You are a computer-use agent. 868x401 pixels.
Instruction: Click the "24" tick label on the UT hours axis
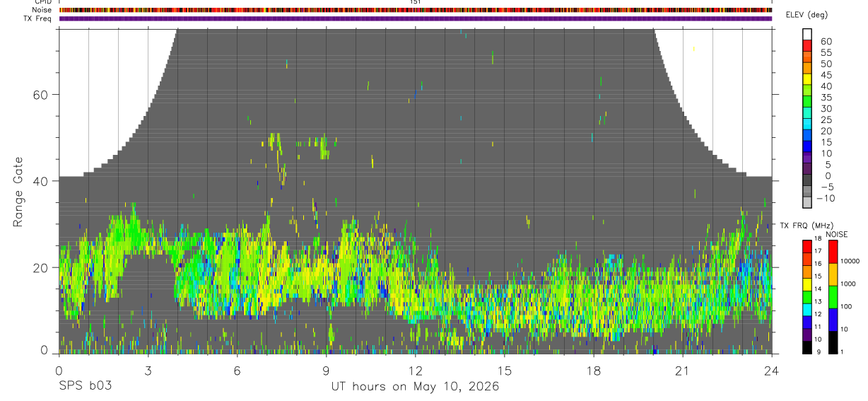click(771, 370)
